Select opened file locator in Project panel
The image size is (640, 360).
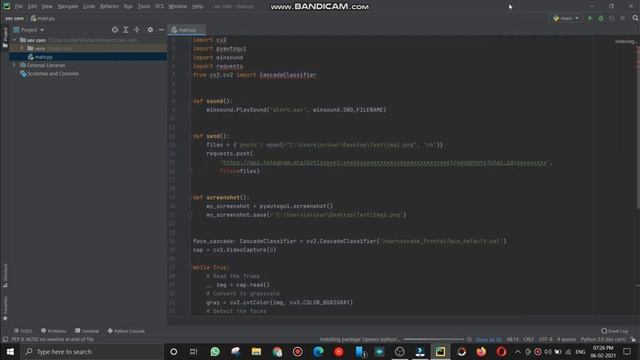(115, 30)
